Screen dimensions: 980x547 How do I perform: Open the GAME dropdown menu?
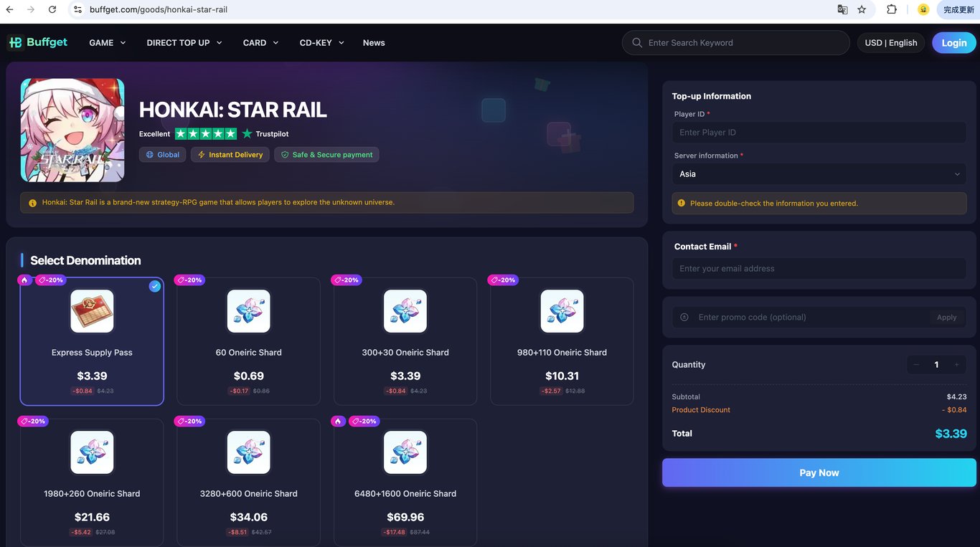[x=108, y=43]
